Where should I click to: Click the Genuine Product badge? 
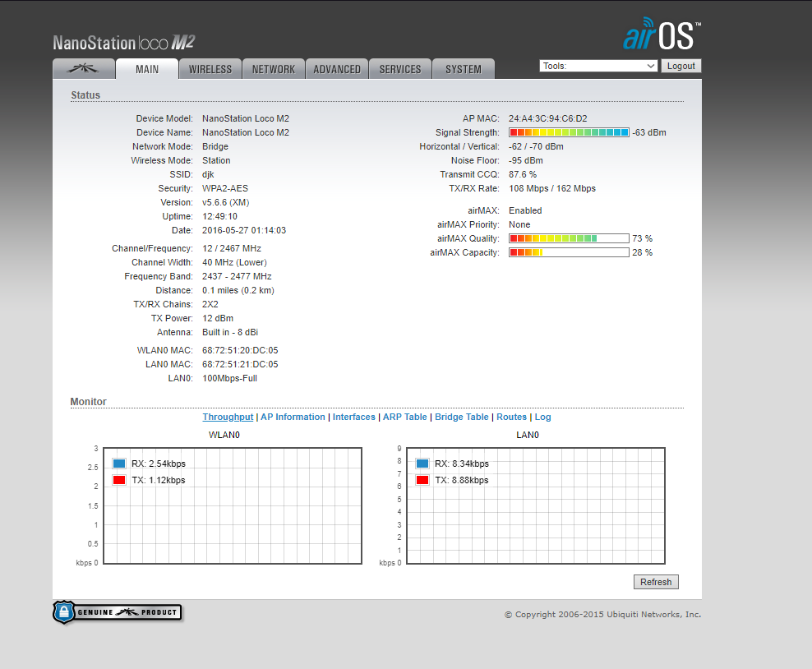[118, 612]
